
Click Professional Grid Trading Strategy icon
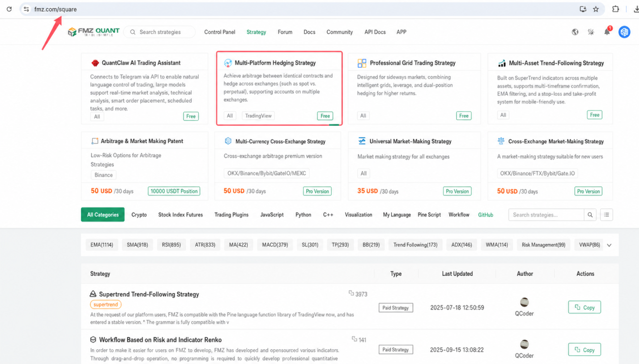coord(362,63)
